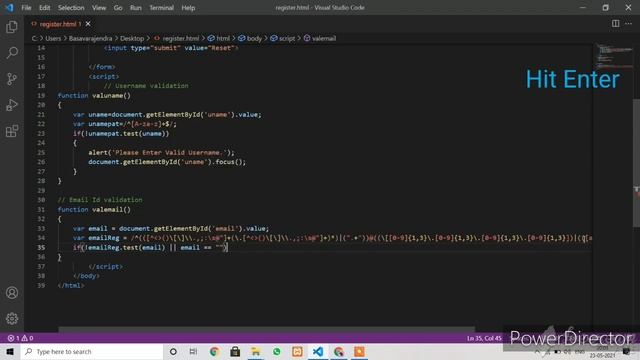Open the Source Control view

tap(12, 79)
